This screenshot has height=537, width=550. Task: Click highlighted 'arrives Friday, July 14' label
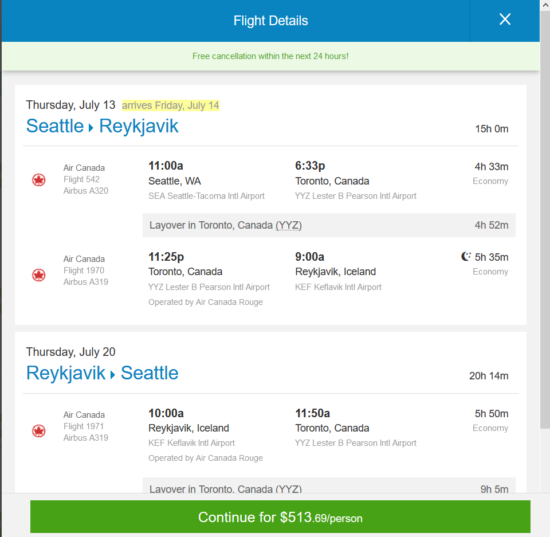click(x=170, y=105)
